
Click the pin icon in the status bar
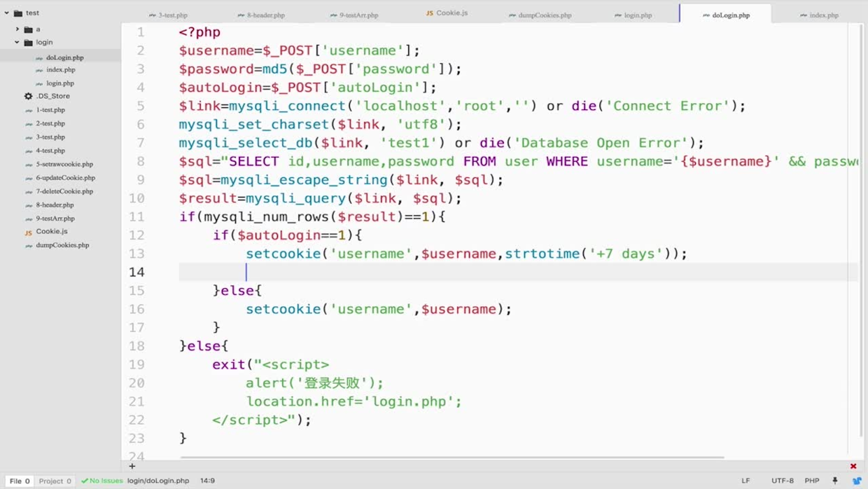click(834, 481)
